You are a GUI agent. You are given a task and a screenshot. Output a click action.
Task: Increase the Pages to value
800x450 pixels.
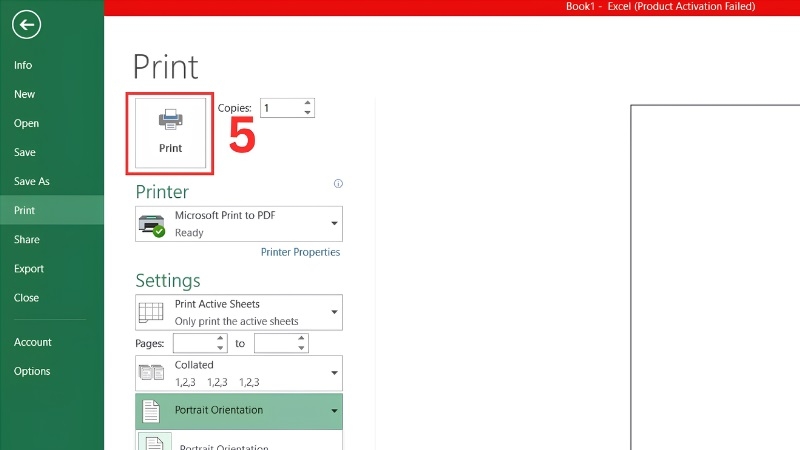click(302, 338)
